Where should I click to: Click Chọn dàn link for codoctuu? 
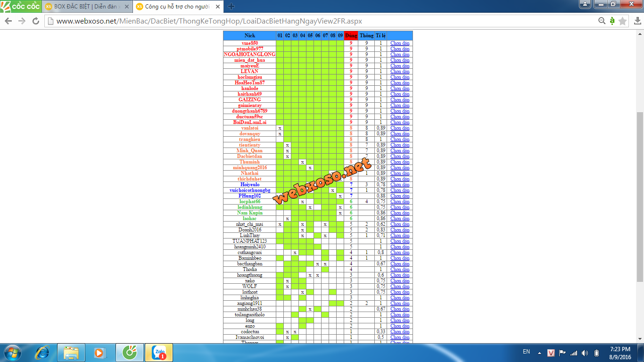point(400,332)
